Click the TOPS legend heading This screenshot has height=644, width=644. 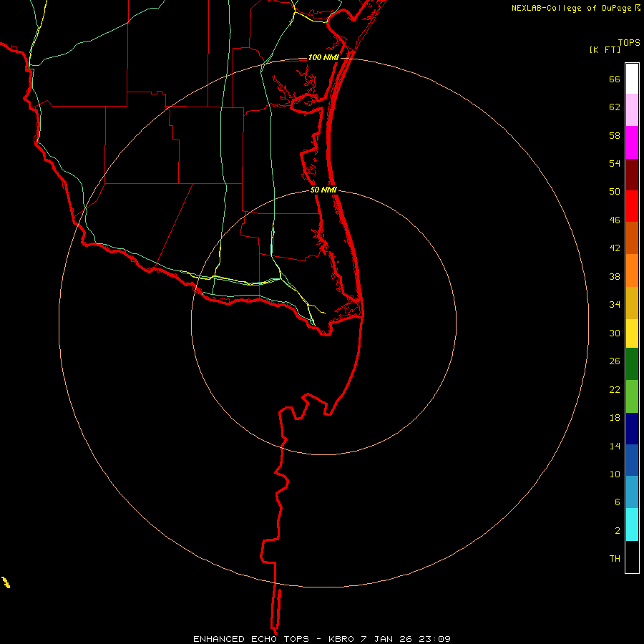point(629,42)
